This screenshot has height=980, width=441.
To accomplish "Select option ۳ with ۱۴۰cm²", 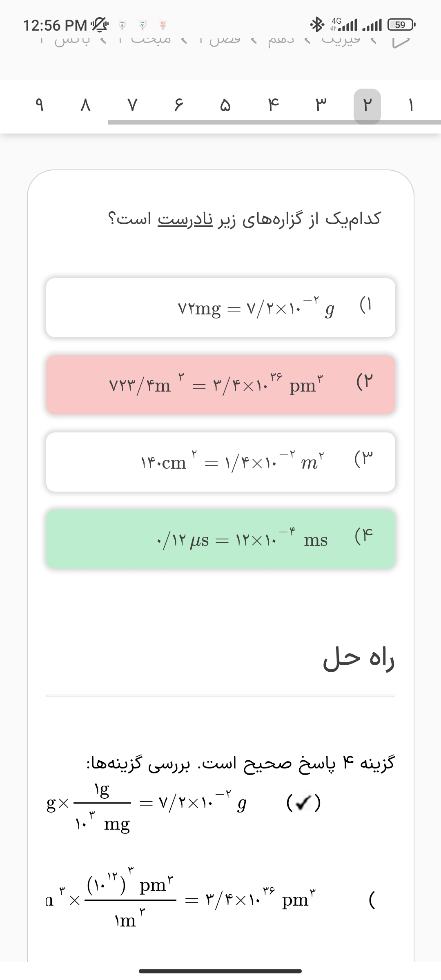I will (220, 462).
